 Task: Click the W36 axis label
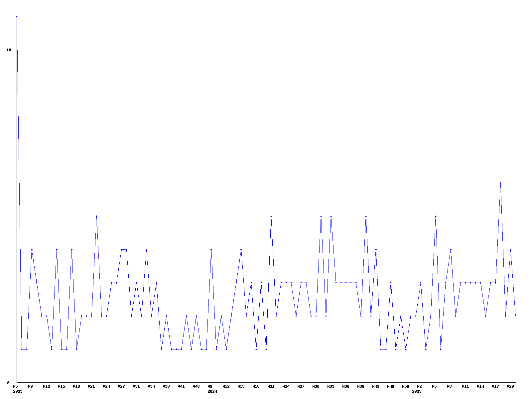[x=346, y=386]
